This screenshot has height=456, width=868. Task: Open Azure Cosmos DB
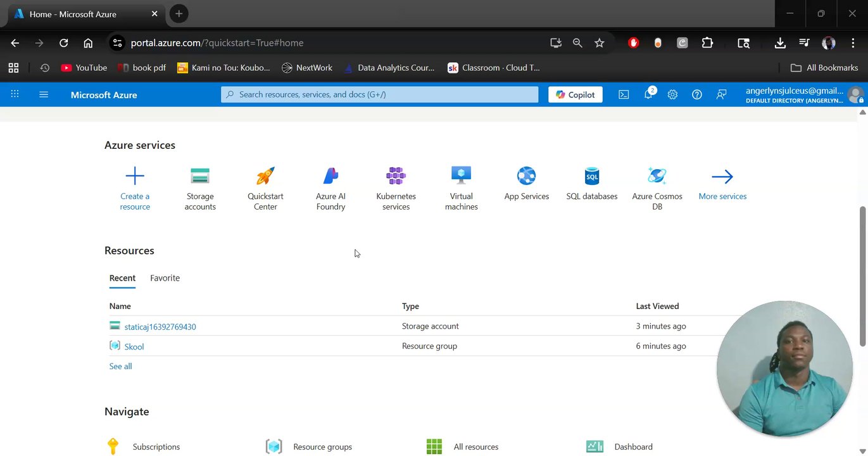click(x=657, y=187)
